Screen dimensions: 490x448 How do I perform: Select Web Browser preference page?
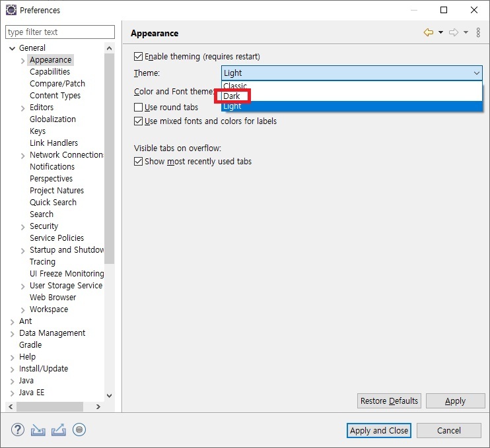[x=53, y=297]
